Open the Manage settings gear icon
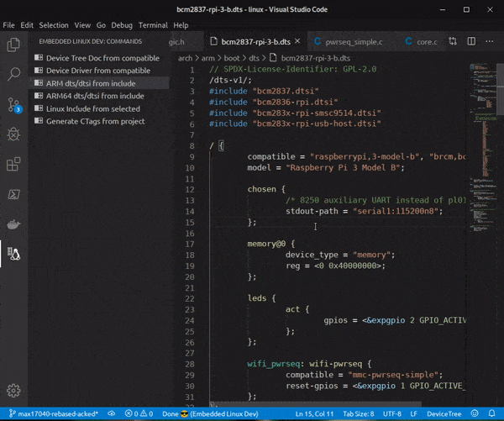 [x=13, y=391]
